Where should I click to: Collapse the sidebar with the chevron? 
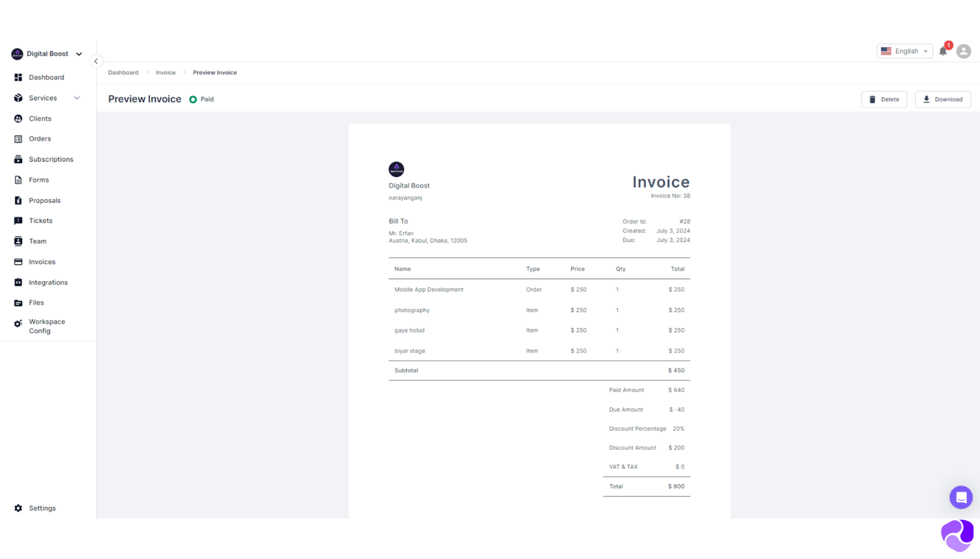pos(96,61)
